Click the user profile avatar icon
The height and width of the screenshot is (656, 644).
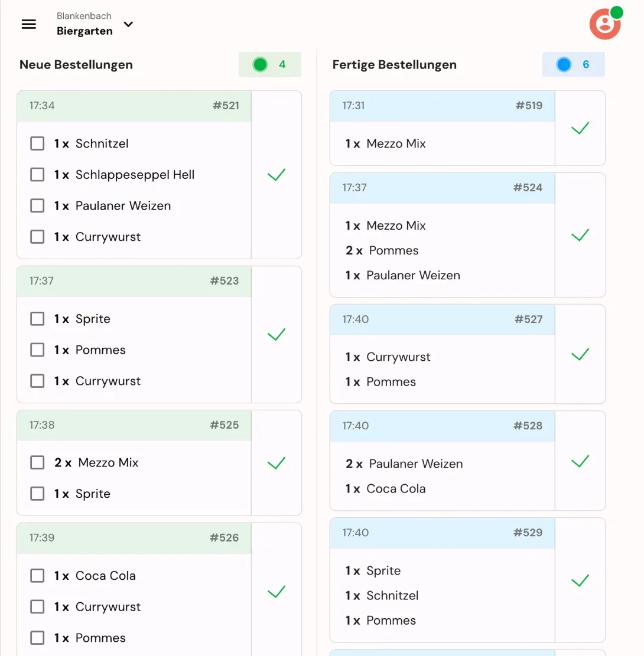pos(604,24)
